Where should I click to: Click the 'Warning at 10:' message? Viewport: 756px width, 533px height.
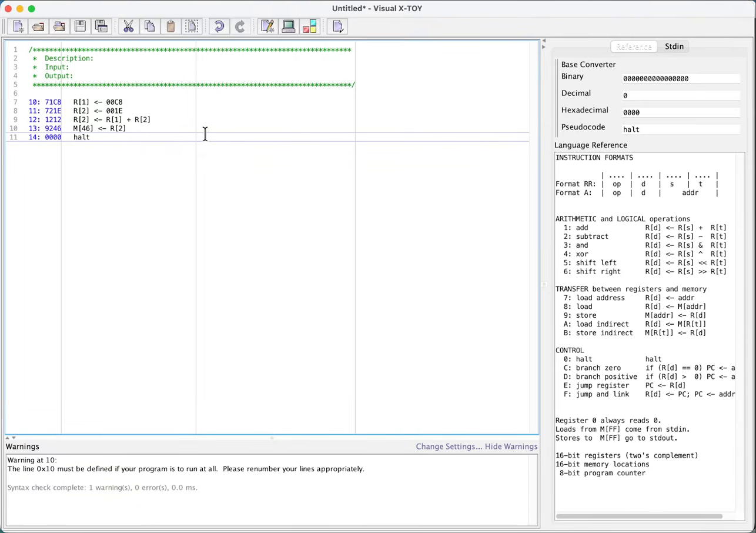coord(32,460)
